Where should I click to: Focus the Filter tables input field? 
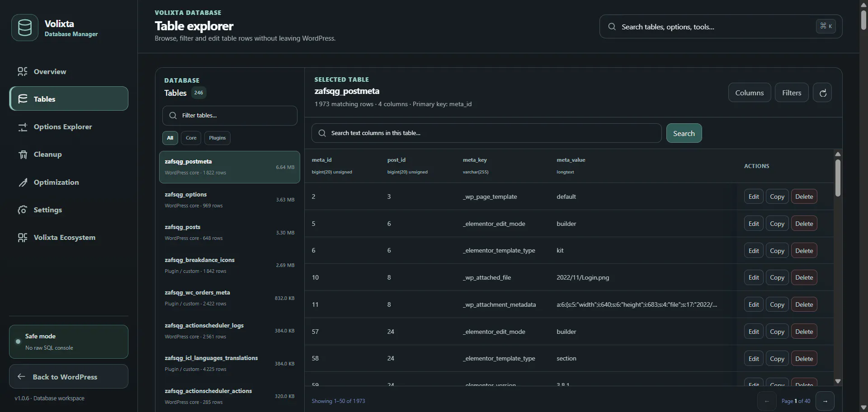click(230, 116)
